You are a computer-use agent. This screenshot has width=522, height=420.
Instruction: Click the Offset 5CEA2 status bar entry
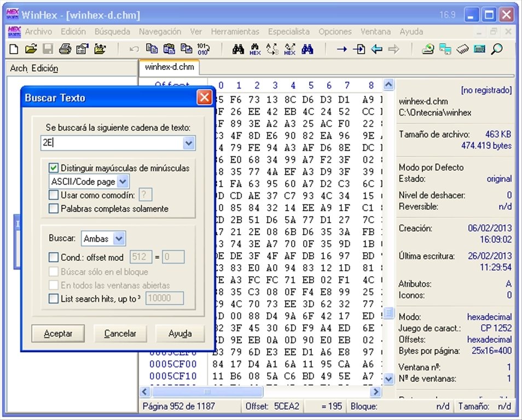point(272,406)
